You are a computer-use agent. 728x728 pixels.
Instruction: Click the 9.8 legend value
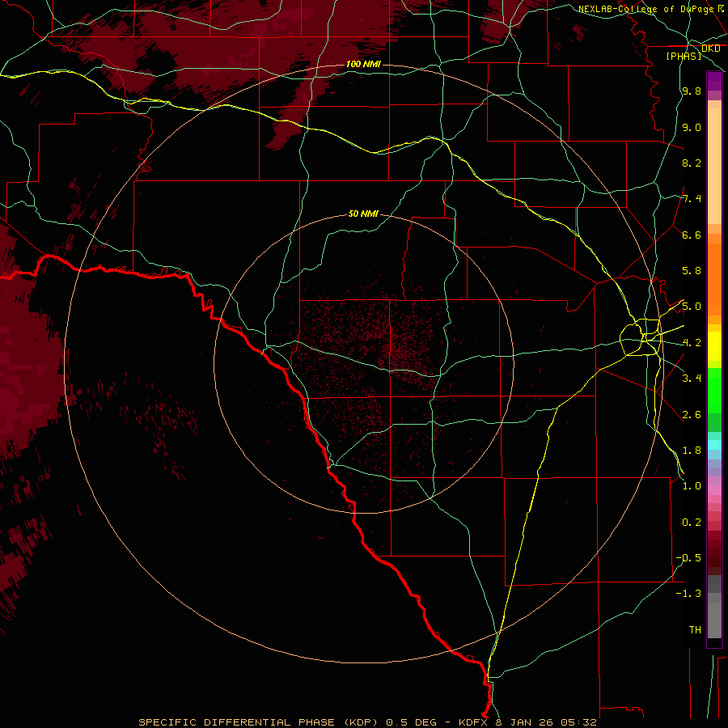[692, 91]
